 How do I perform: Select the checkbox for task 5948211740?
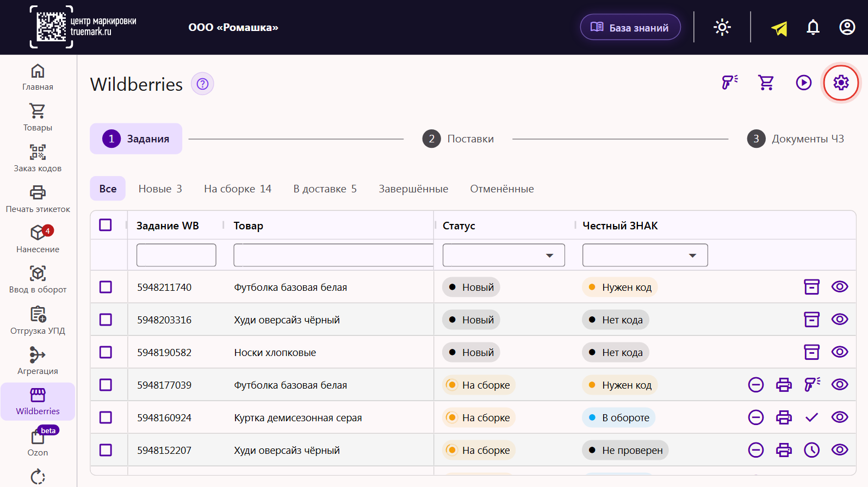(x=106, y=287)
